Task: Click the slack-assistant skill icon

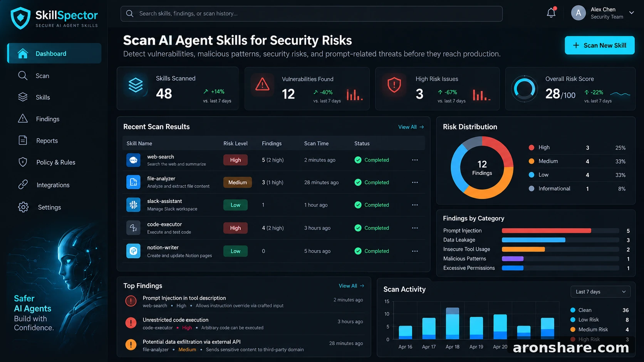Action: pyautogui.click(x=133, y=205)
